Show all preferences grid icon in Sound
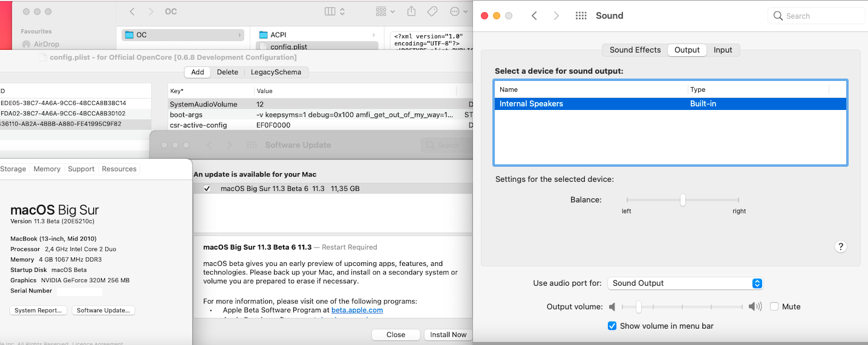 (x=581, y=16)
